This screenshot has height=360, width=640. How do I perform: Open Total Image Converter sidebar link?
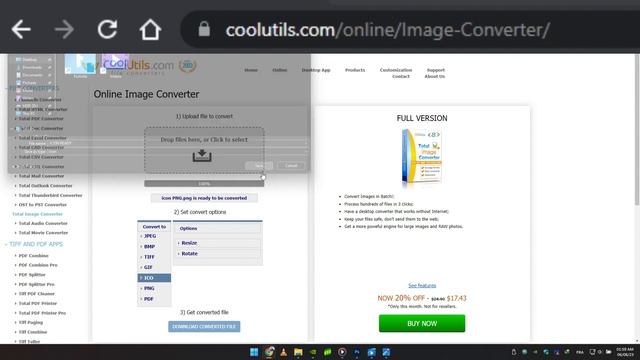[x=38, y=214]
